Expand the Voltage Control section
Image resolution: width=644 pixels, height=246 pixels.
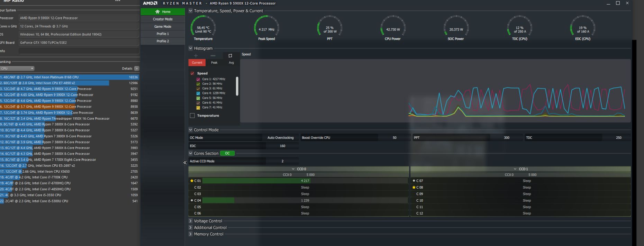190,221
